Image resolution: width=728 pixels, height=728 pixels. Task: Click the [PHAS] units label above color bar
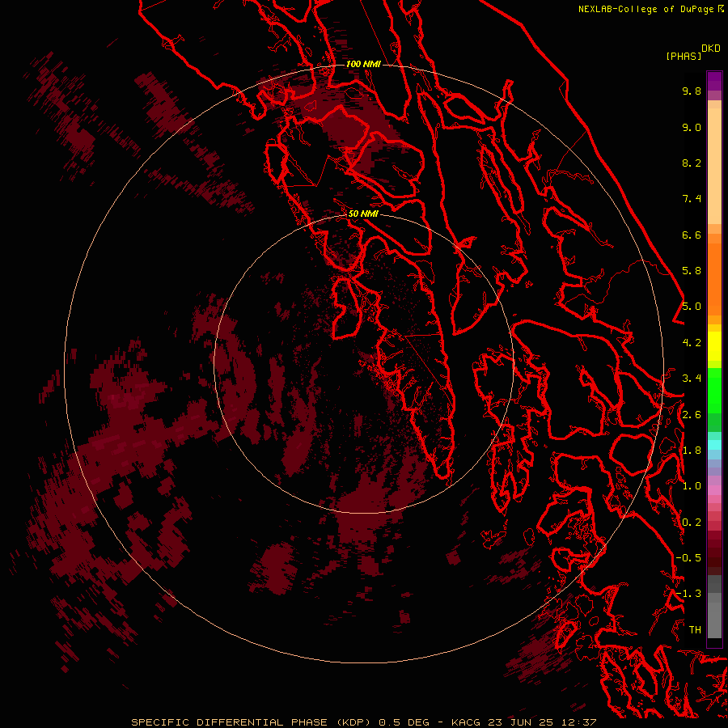684,56
